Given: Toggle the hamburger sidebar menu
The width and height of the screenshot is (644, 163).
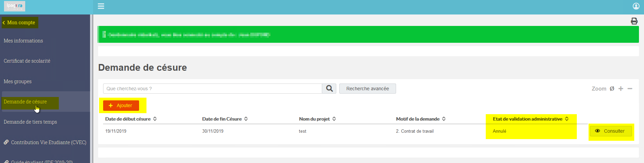Looking at the screenshot, I should pyautogui.click(x=101, y=6).
